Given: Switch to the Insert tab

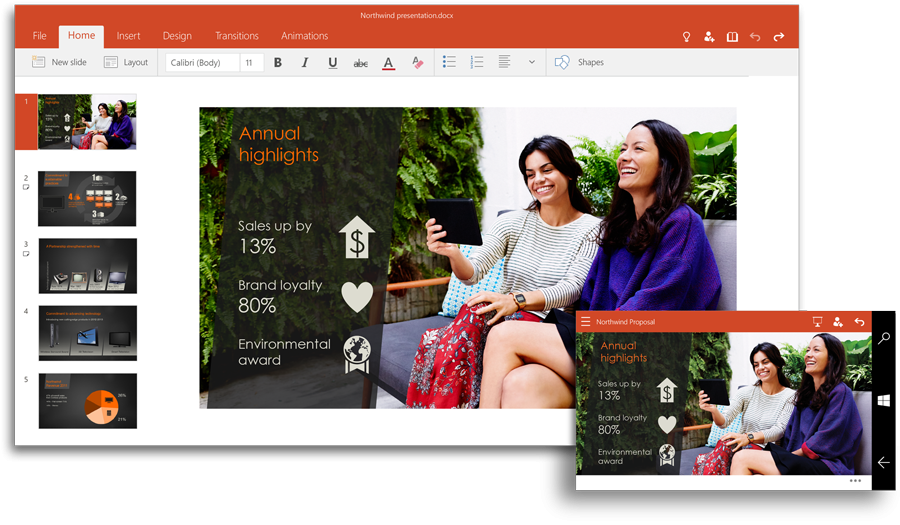Looking at the screenshot, I should point(128,36).
